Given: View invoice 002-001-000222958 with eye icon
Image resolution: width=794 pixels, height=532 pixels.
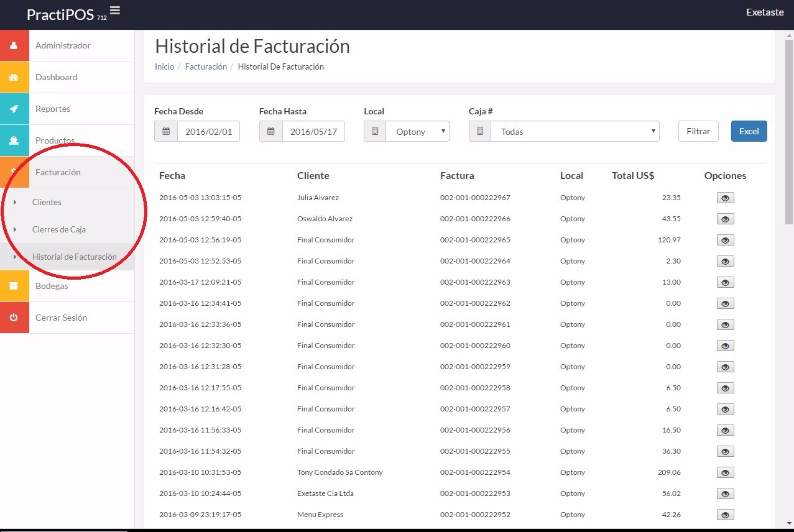Looking at the screenshot, I should (x=725, y=388).
